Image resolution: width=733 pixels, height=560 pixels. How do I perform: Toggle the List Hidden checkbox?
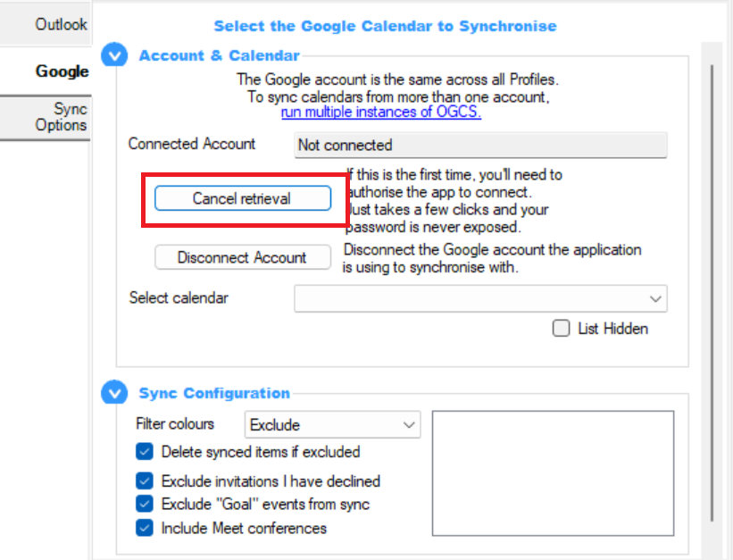[561, 329]
